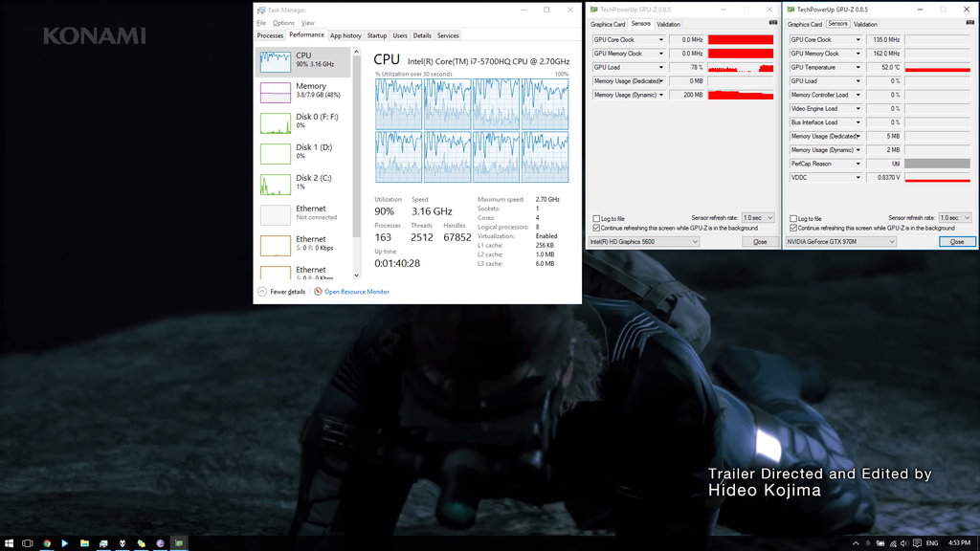This screenshot has height=551, width=980.
Task: Switch to the App history tab
Action: point(345,35)
